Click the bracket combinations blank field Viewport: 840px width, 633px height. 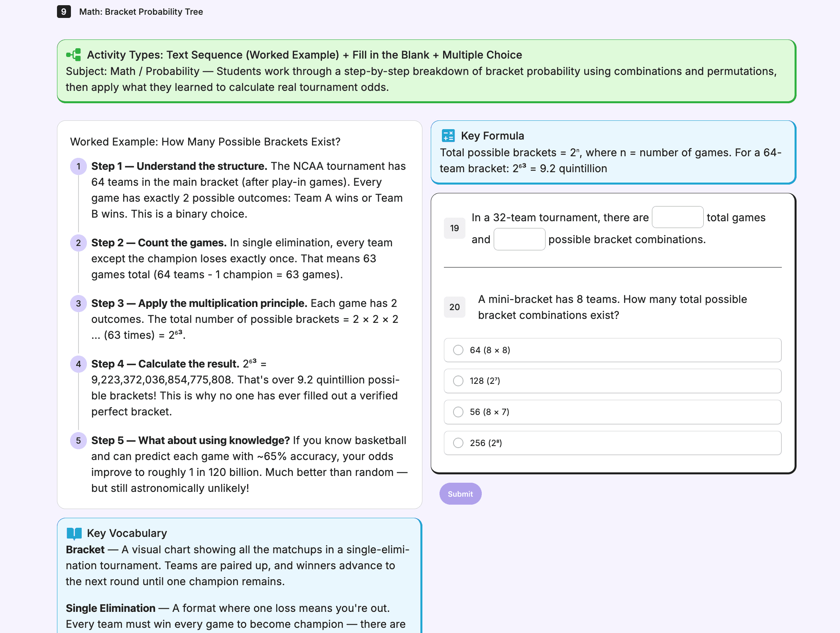point(519,239)
